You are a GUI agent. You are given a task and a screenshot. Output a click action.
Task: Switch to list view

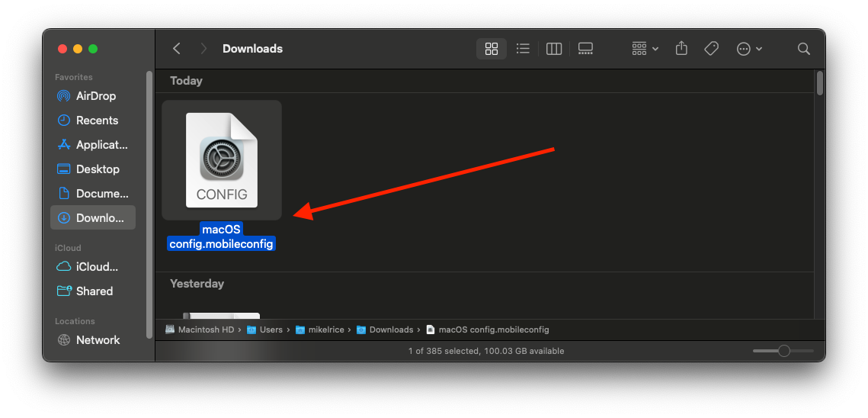[x=523, y=49]
